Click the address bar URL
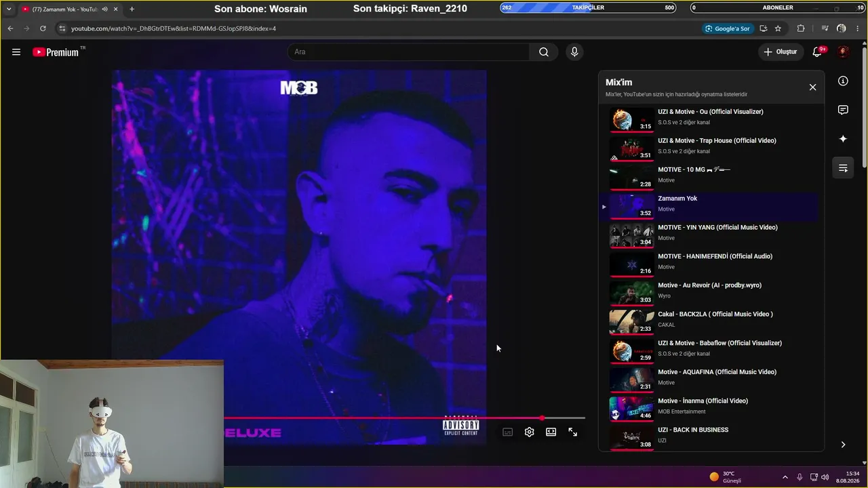Viewport: 868px width, 488px height. [x=174, y=28]
